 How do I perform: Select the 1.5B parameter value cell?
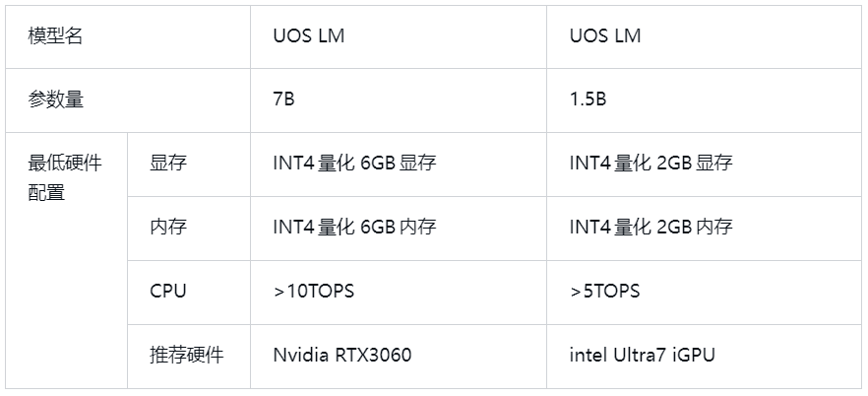tap(588, 99)
